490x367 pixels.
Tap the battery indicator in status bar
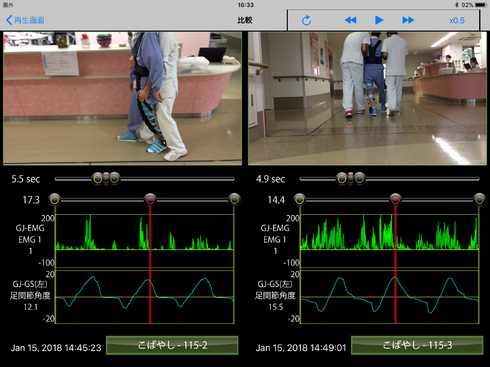tap(481, 5)
